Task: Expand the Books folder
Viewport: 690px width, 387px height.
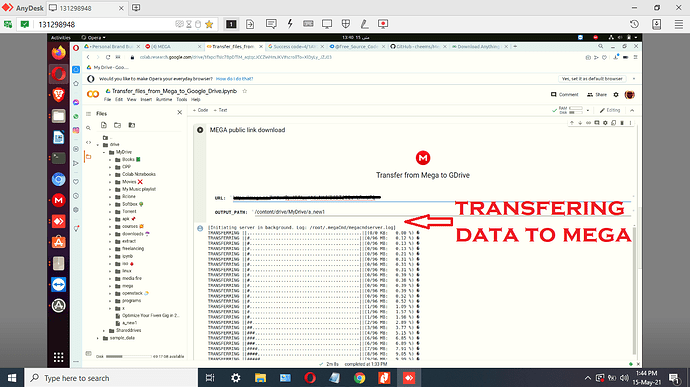Action: pyautogui.click(x=110, y=159)
